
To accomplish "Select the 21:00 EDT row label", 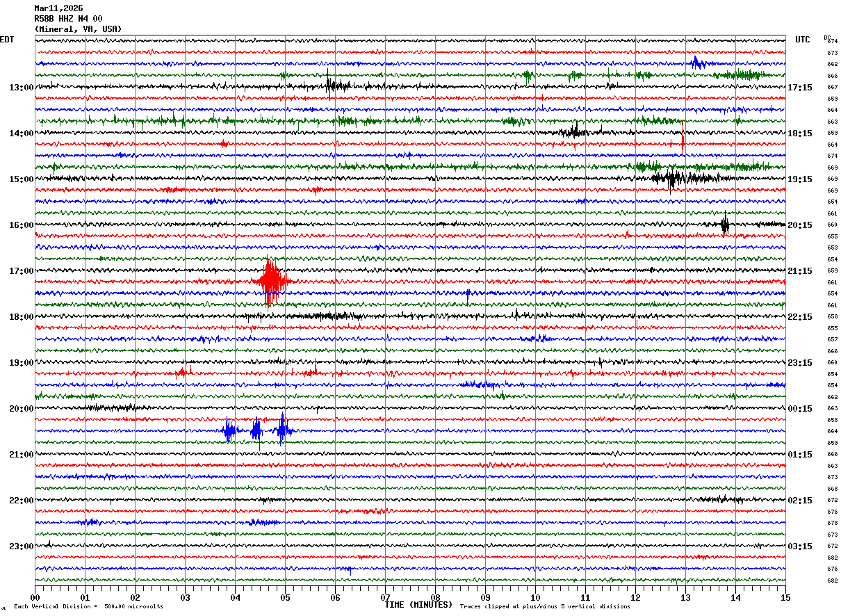I will [x=21, y=455].
